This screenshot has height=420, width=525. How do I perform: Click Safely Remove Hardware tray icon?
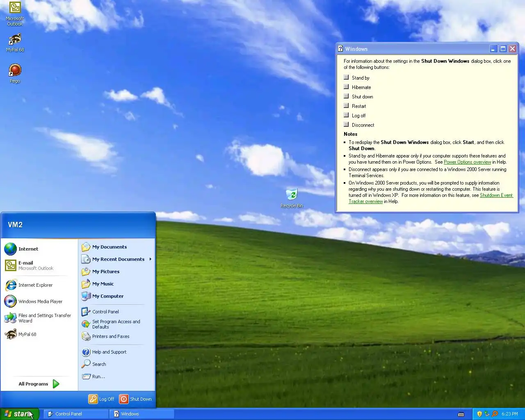point(487,414)
